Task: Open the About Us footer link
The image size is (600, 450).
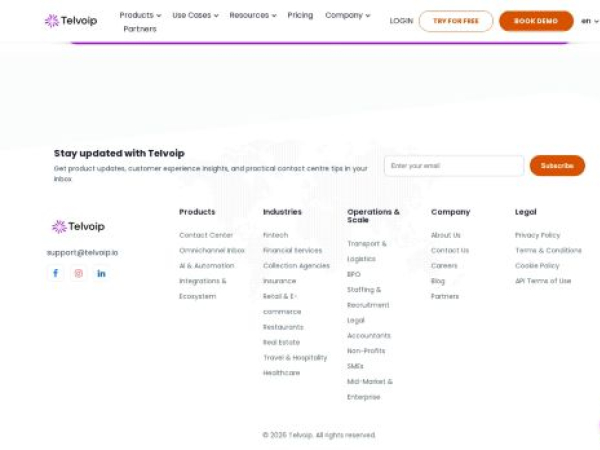Action: (445, 235)
